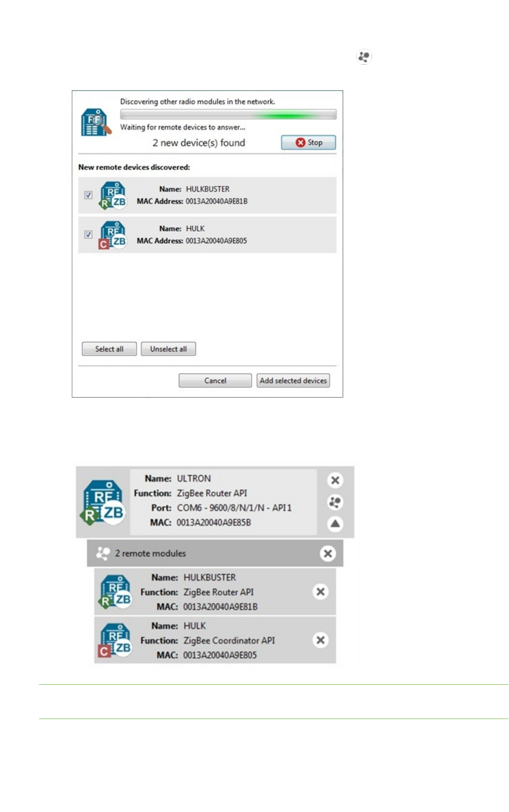The height and width of the screenshot is (812, 509).
Task: Click the Select all button
Action: [109, 349]
